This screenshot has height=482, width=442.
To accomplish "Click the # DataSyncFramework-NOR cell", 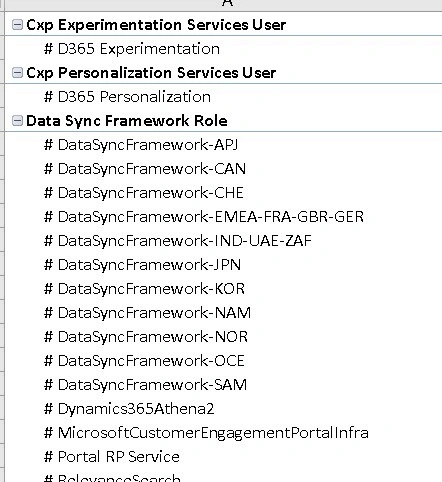I will coord(223,336).
